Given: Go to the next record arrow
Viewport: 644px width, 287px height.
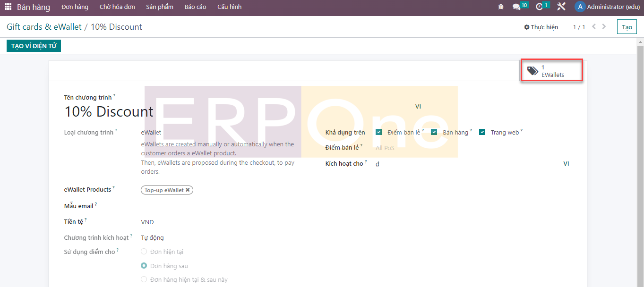Looking at the screenshot, I should (604, 27).
